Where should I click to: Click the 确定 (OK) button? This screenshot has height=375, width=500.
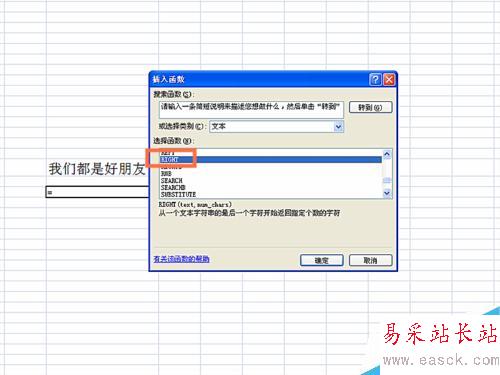point(322,260)
